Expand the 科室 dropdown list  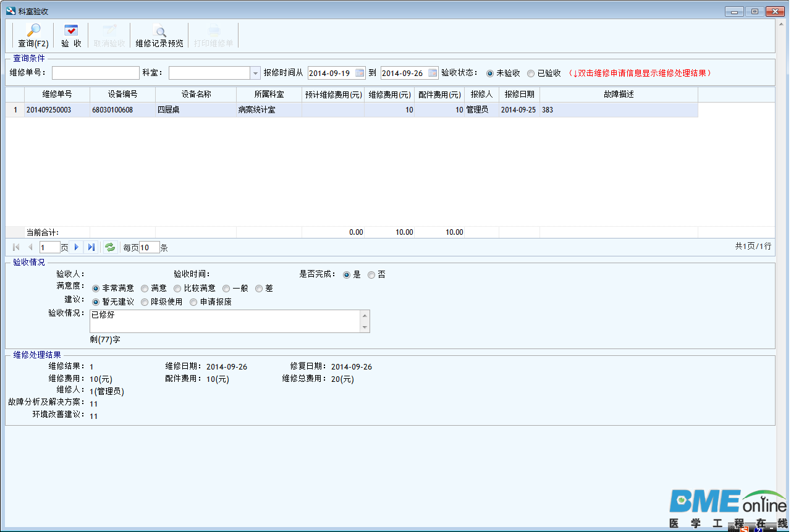(256, 73)
